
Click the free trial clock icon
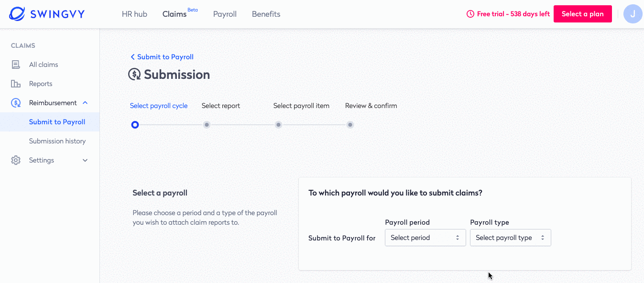click(470, 14)
